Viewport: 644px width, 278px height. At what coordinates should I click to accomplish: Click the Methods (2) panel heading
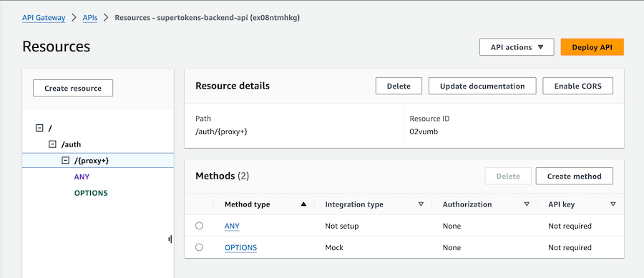[223, 177]
